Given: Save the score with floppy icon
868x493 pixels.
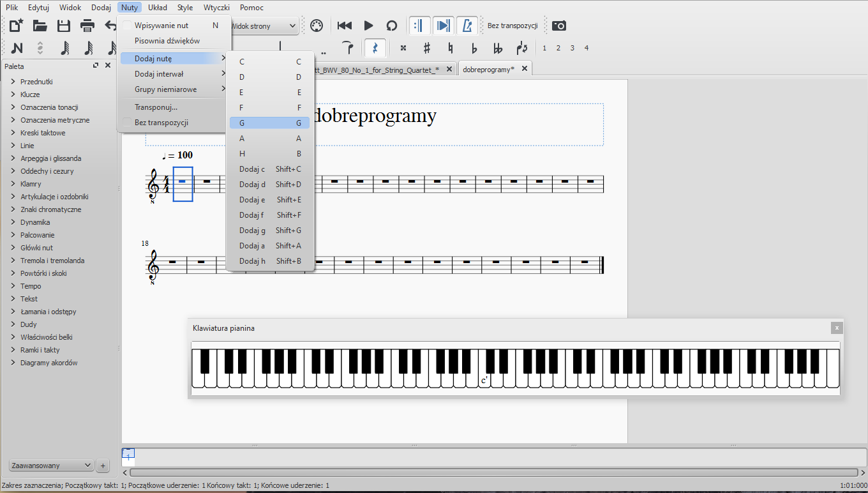Looking at the screenshot, I should click(64, 26).
